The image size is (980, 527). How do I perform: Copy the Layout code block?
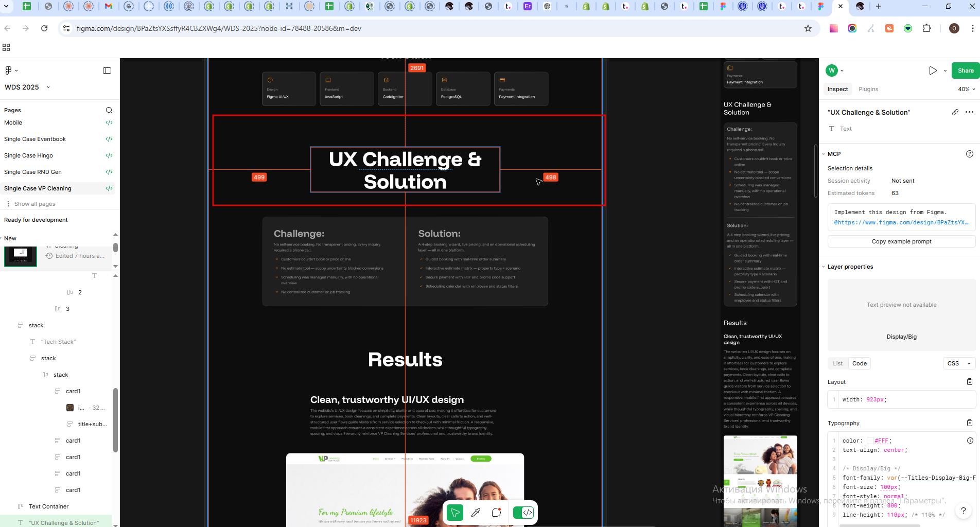click(x=970, y=382)
